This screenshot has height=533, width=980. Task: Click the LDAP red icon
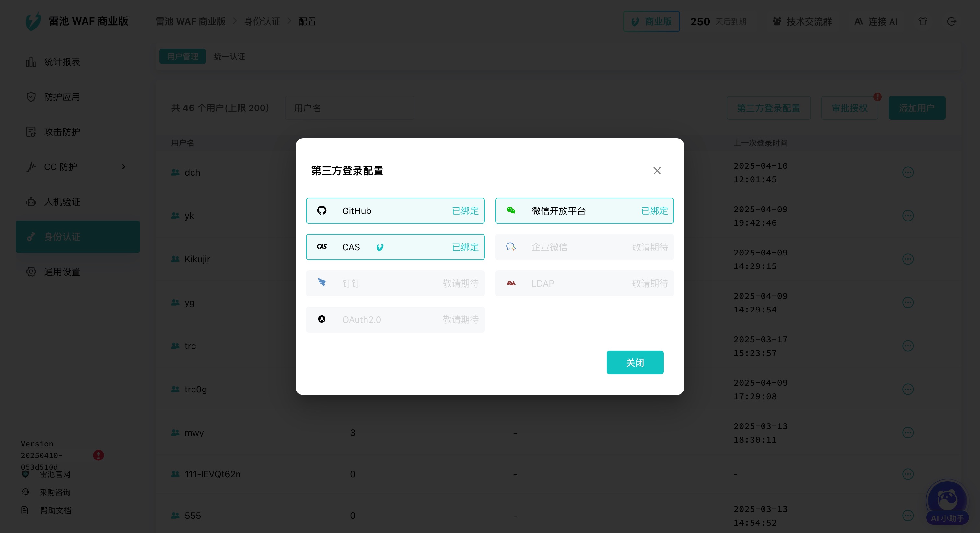[x=511, y=283]
